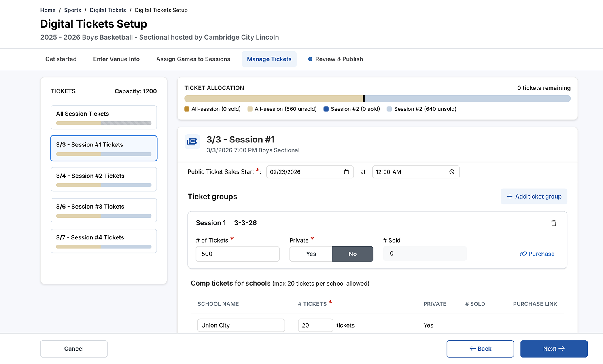Navigate to Home breadcrumb

(x=48, y=10)
